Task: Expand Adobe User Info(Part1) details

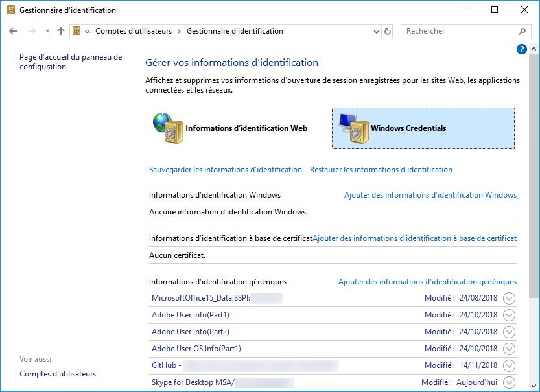Action: coord(509,315)
